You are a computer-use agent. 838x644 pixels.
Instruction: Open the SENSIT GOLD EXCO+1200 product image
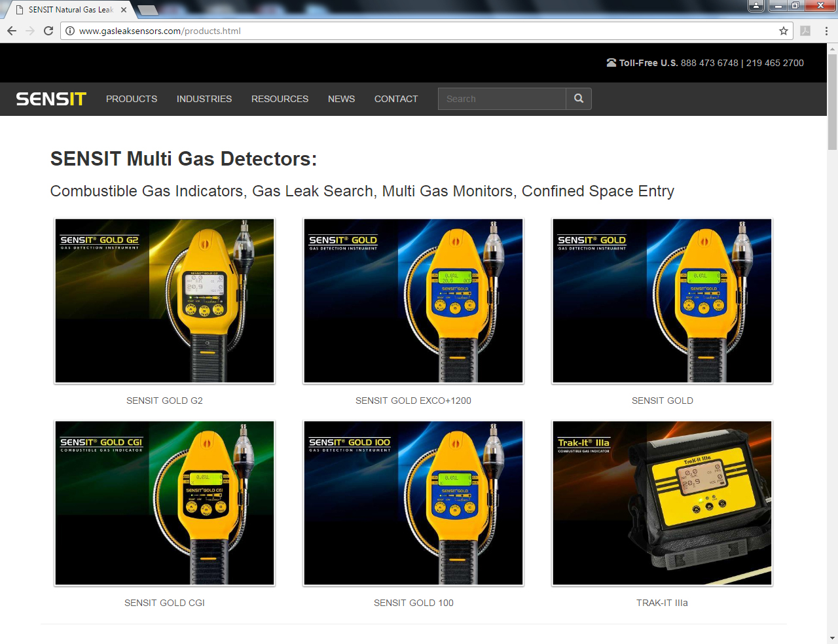tap(413, 301)
